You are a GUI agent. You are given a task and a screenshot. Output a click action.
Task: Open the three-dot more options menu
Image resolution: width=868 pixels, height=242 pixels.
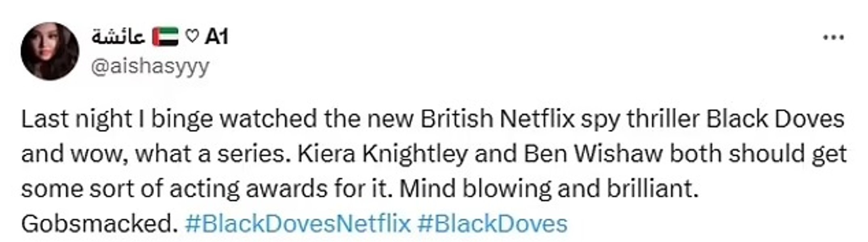(x=833, y=38)
